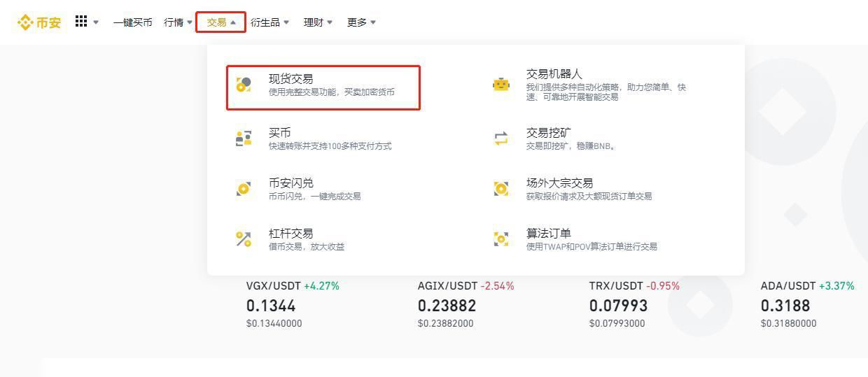868x377 pixels.
Task: Open the 行情 menu label
Action: (x=174, y=22)
